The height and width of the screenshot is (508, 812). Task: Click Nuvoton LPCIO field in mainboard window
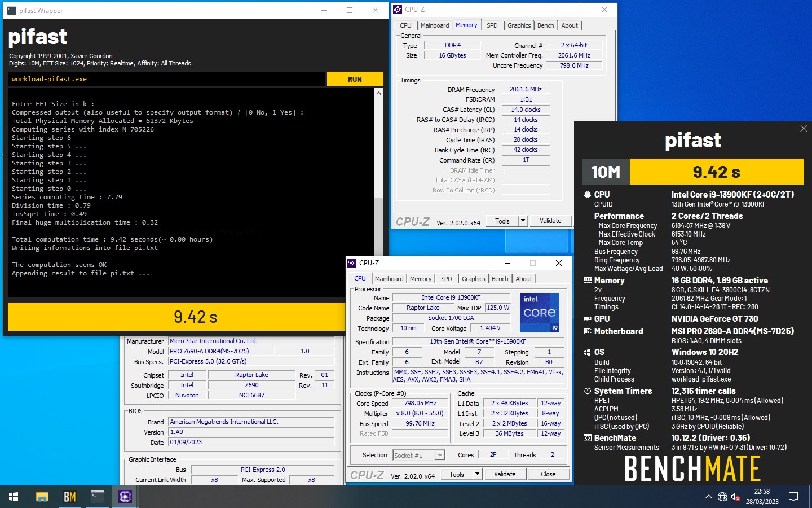pyautogui.click(x=187, y=395)
